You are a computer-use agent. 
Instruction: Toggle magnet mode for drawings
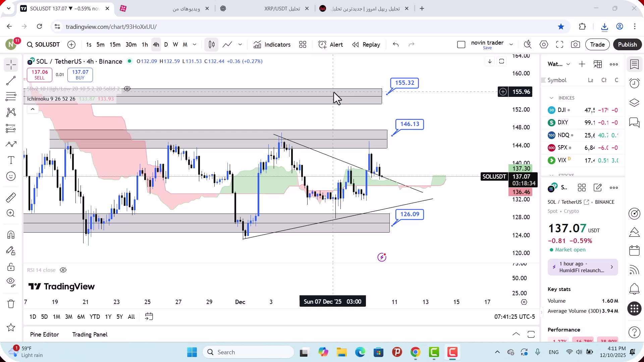pyautogui.click(x=11, y=235)
